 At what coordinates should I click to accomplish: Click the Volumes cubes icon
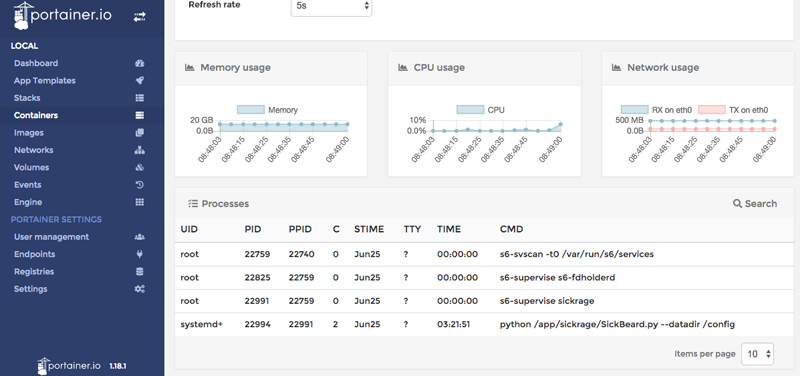[139, 167]
